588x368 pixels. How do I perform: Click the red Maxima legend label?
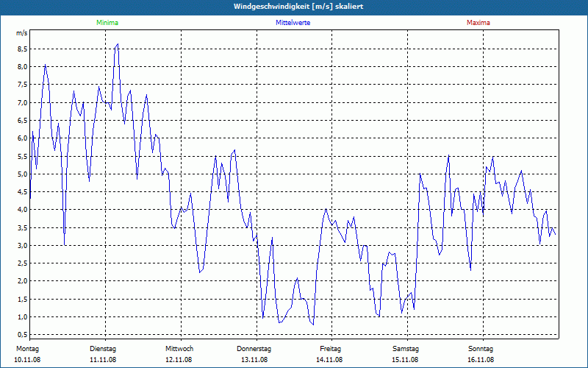(x=478, y=23)
